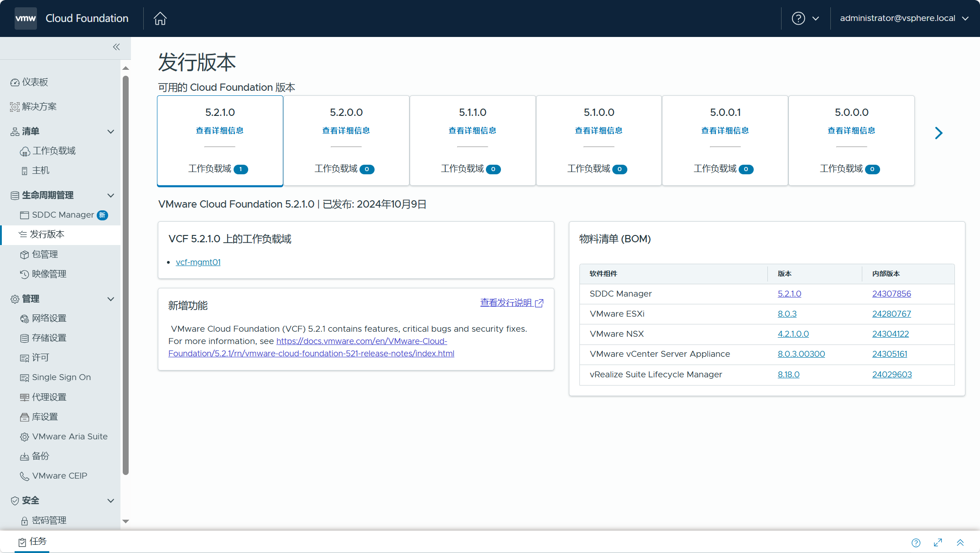Open SDDC Manager in sidebar
This screenshot has height=553, width=980.
click(x=63, y=215)
